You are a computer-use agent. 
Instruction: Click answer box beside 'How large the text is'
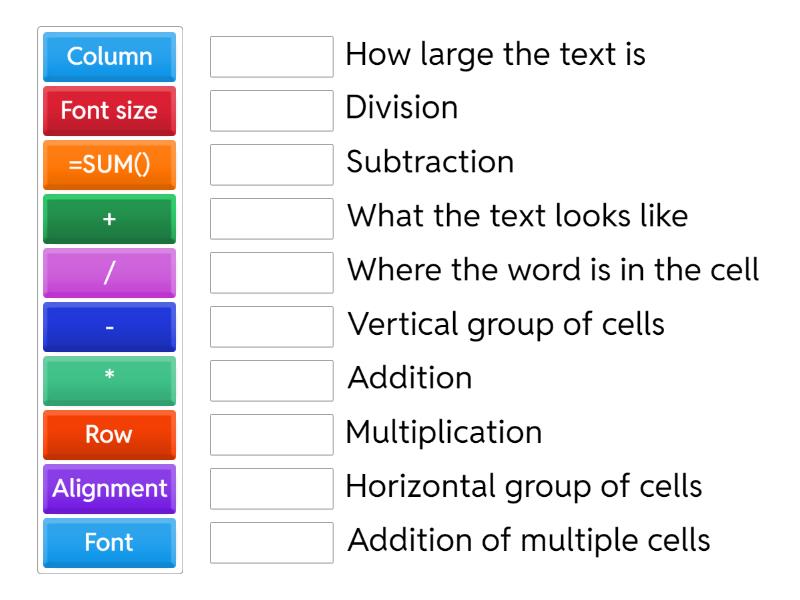tap(272, 57)
